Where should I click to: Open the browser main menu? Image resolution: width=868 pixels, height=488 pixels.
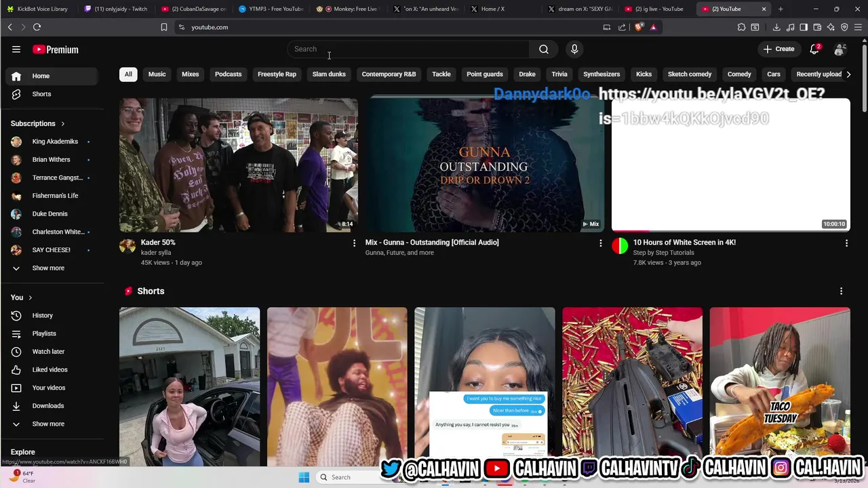[x=858, y=27]
